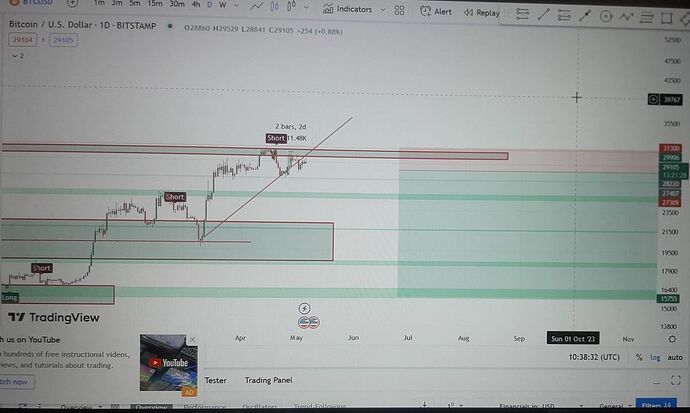Start bar Replay mode
Viewport: 690px width, 413px height.
click(479, 13)
